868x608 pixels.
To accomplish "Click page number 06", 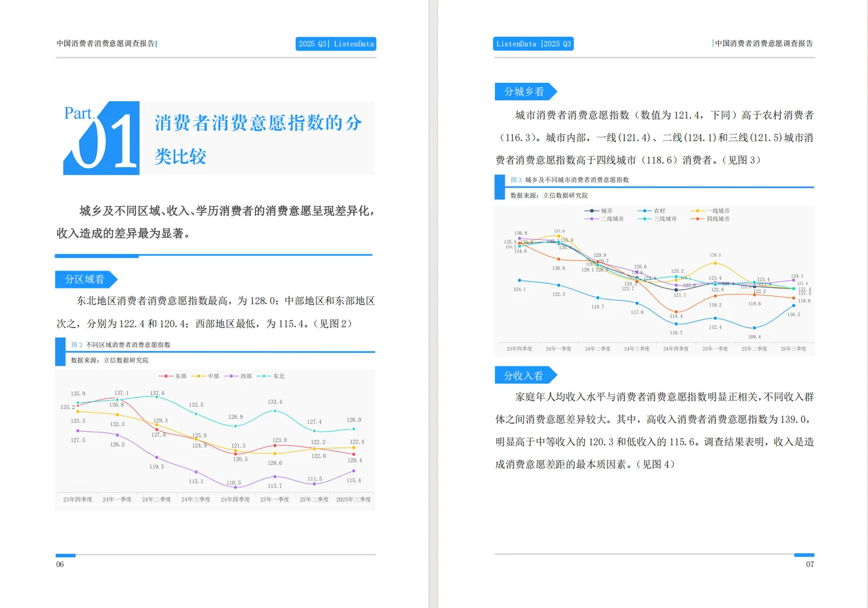I will tap(60, 564).
